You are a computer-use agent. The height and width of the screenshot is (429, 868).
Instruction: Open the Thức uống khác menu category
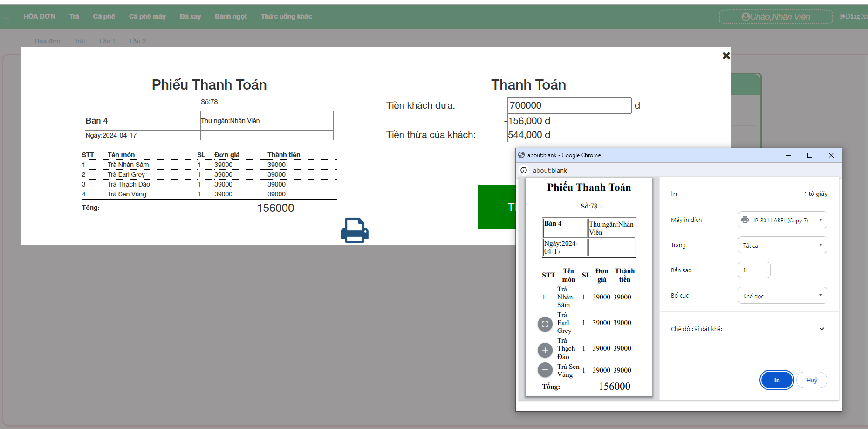[287, 16]
